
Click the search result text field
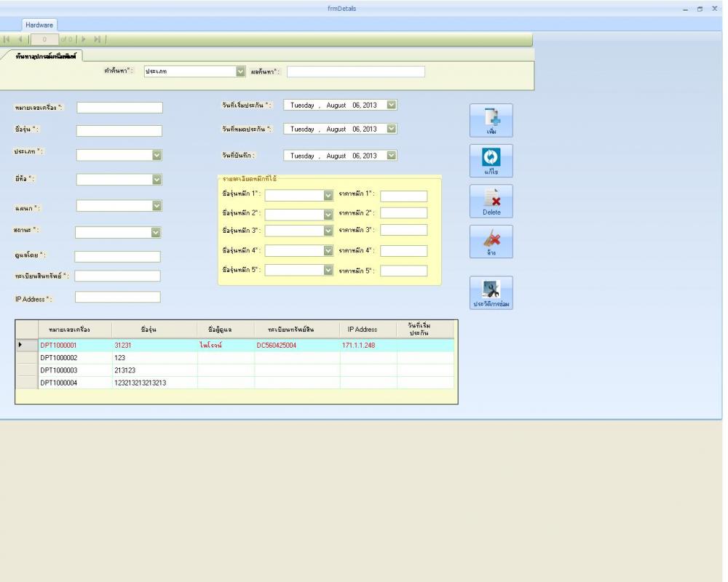pyautogui.click(x=356, y=71)
